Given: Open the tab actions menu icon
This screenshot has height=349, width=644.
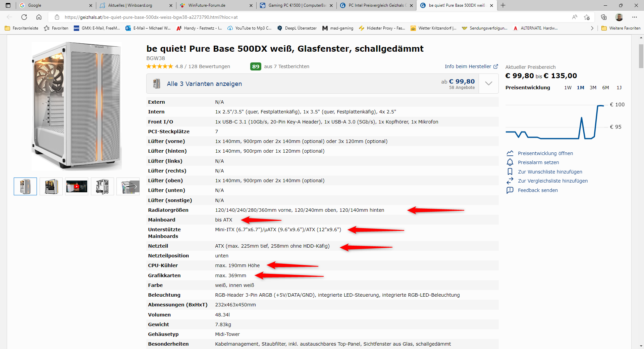Looking at the screenshot, I should (8, 5).
